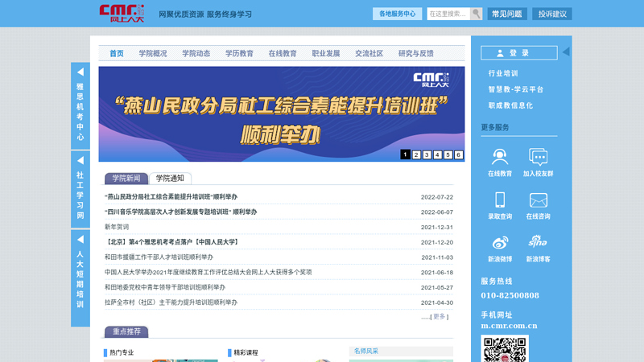Click the banner slide image

pyautogui.click(x=281, y=113)
